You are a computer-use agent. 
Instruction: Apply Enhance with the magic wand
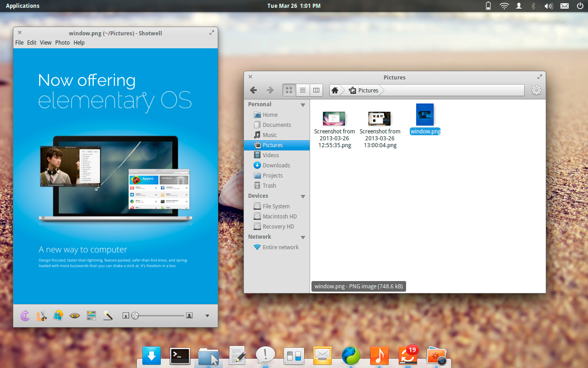[x=108, y=316]
